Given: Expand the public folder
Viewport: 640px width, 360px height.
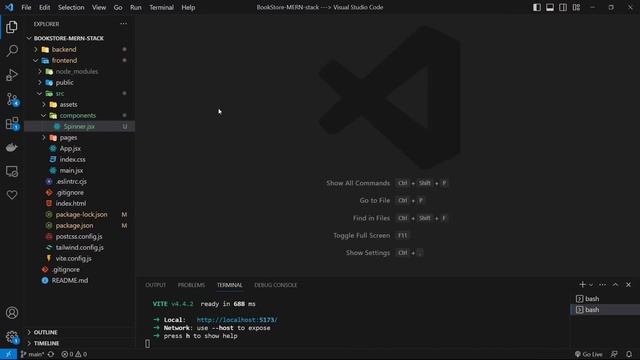Looking at the screenshot, I should [x=79, y=82].
